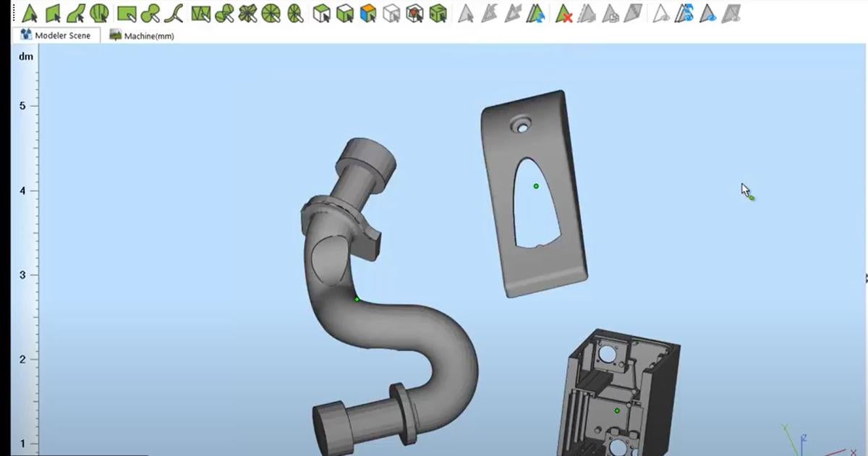The height and width of the screenshot is (456, 868).
Task: Switch to the Modeler Scene tab
Action: click(56, 34)
